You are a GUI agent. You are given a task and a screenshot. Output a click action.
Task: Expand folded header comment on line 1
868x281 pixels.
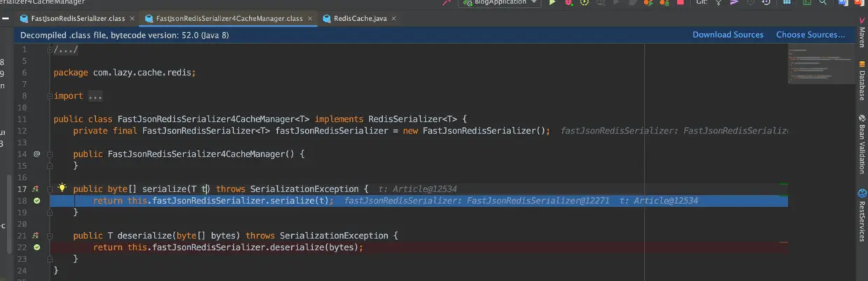tap(50, 50)
